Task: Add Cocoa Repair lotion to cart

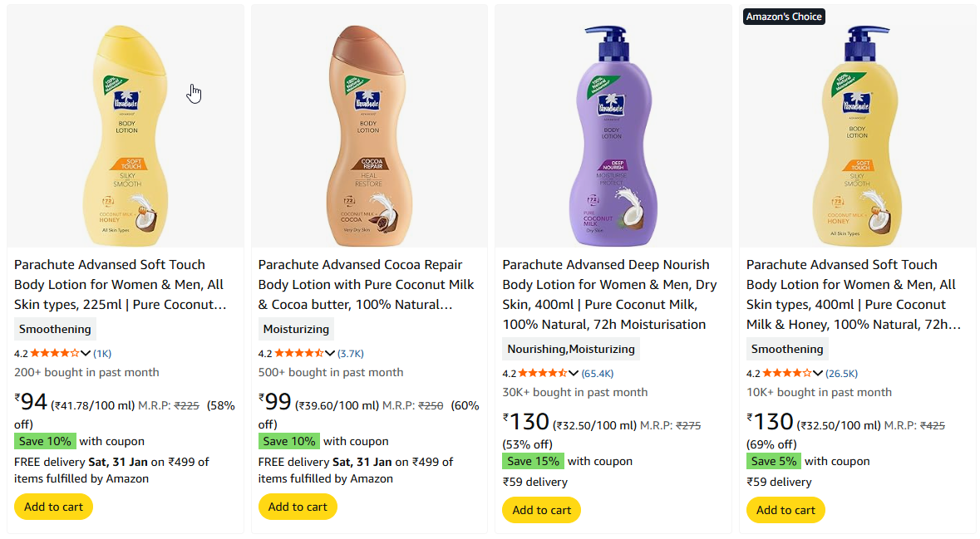Action: pos(298,507)
